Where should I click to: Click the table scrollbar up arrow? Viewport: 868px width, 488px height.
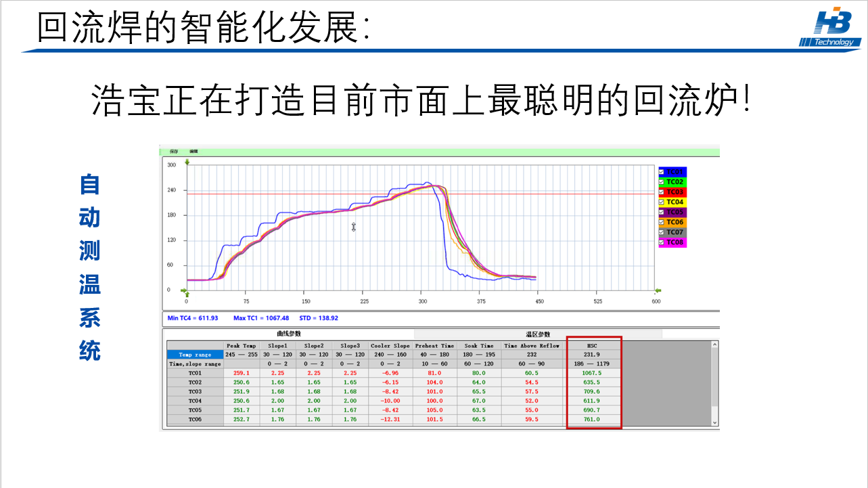point(715,345)
